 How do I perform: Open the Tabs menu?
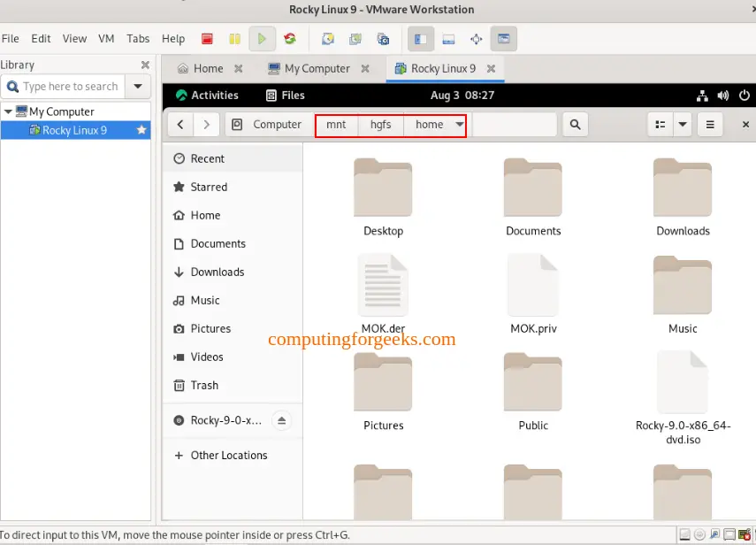click(138, 39)
